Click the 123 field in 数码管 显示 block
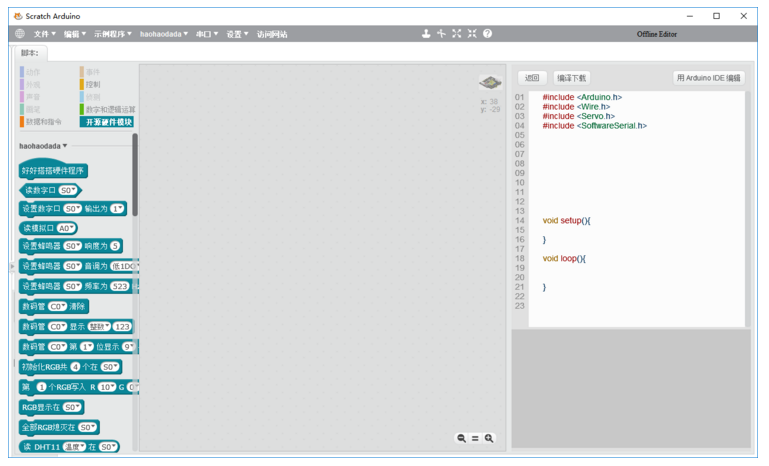Viewport: 769px width, 466px height. pos(122,326)
